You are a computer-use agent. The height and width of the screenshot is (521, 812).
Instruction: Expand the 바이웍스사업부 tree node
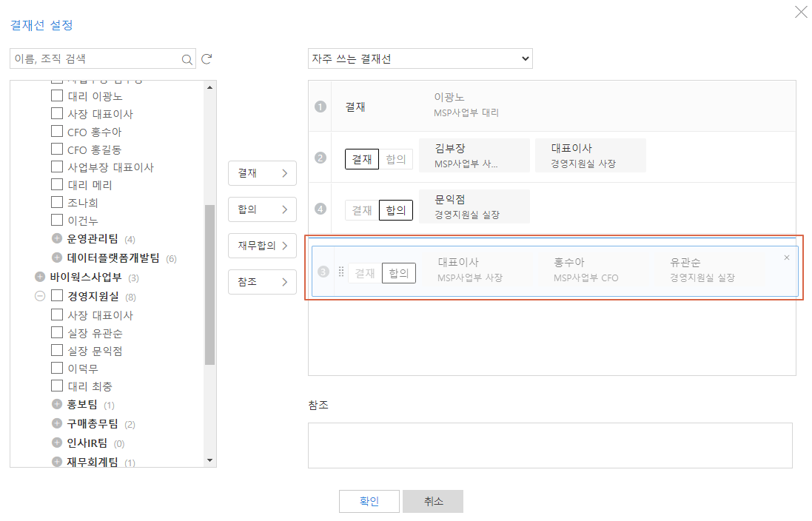(x=40, y=278)
